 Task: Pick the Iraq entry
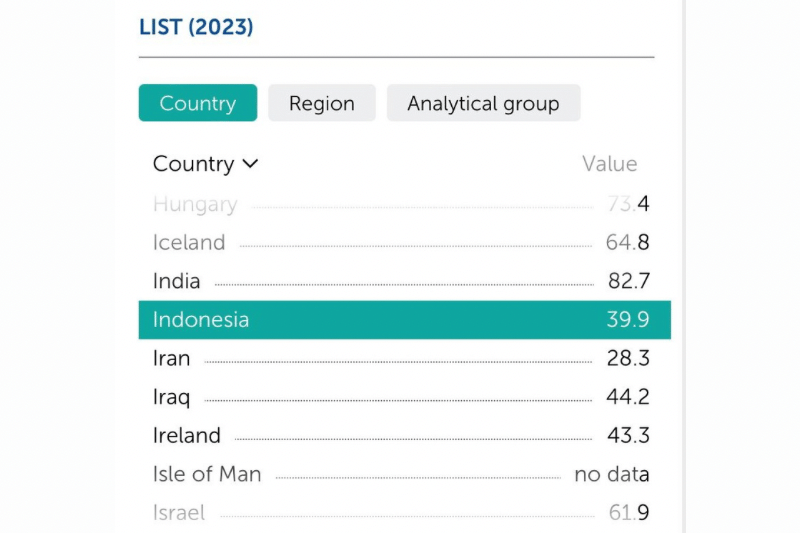pos(171,397)
